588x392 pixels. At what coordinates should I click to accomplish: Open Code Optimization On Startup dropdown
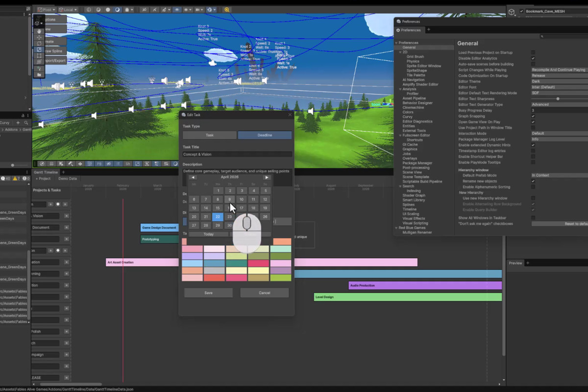(x=560, y=76)
